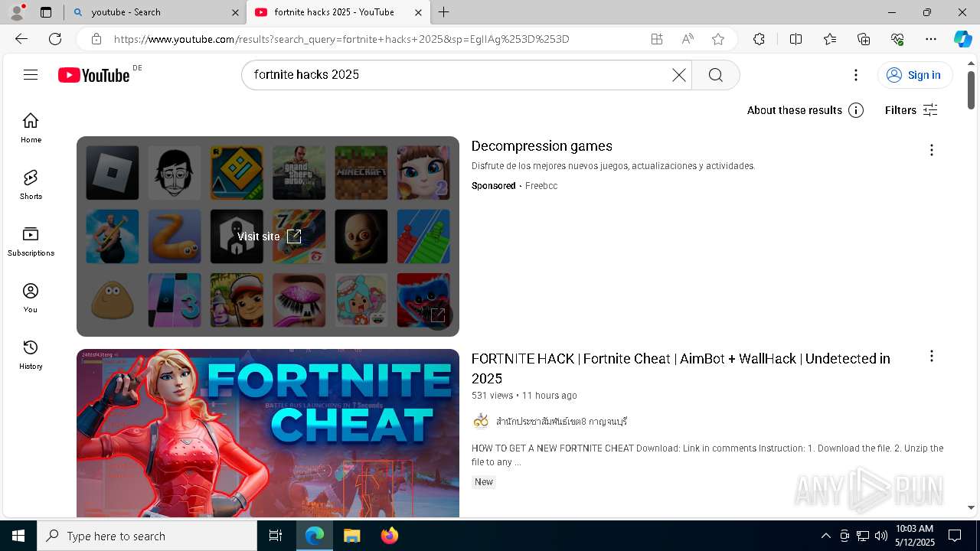Viewport: 980px width, 551px height.
Task: Open the channel avatar under FORTNITE HACK video
Action: pyautogui.click(x=481, y=421)
